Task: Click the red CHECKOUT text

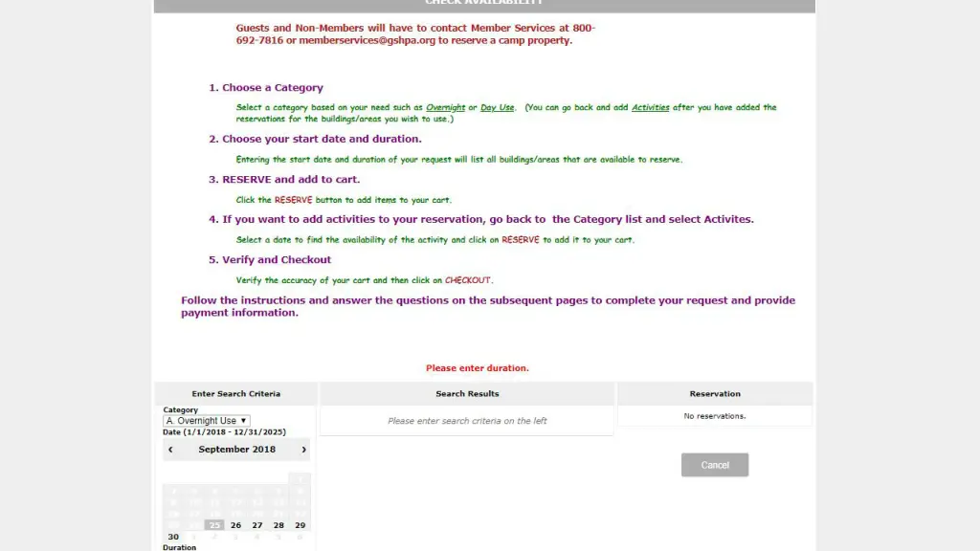Action: pyautogui.click(x=467, y=280)
